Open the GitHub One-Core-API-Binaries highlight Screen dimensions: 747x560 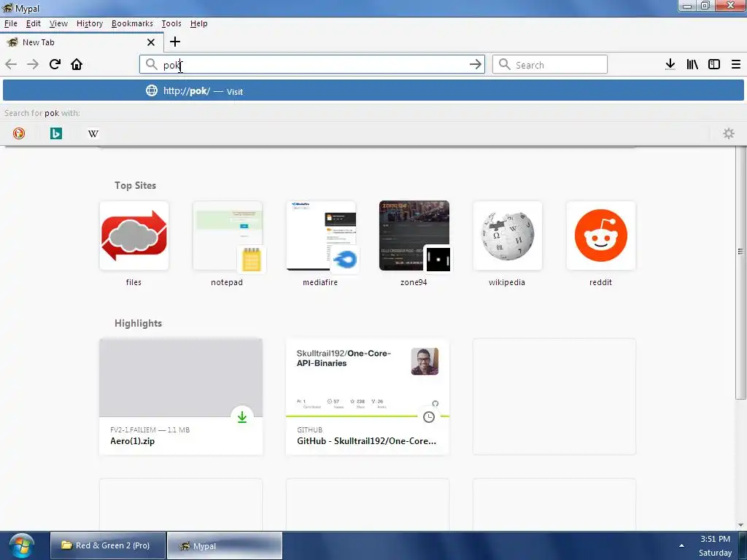pyautogui.click(x=368, y=397)
